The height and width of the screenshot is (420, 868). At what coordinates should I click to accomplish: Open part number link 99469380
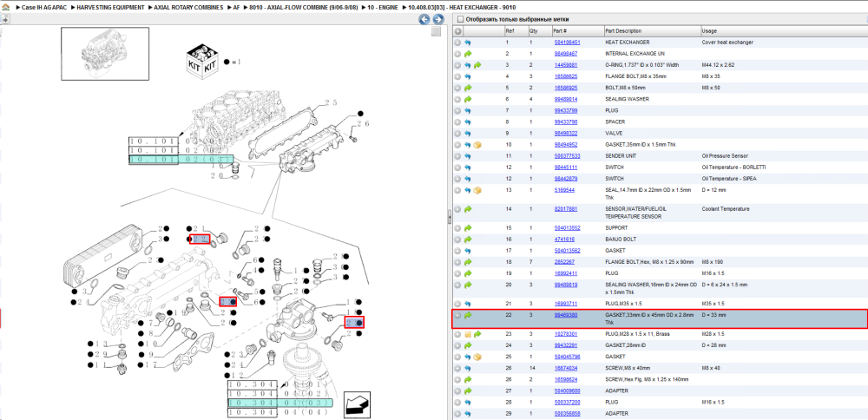(566, 315)
